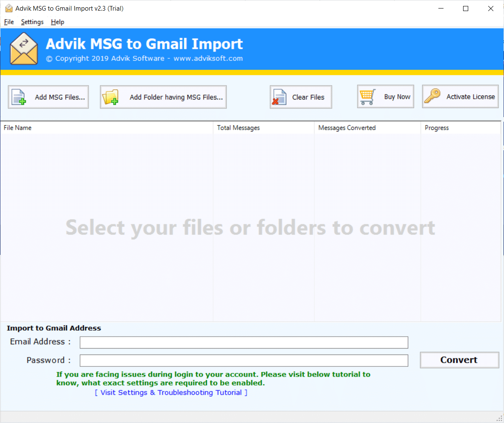Open the Help menu
The image size is (504, 423).
58,22
